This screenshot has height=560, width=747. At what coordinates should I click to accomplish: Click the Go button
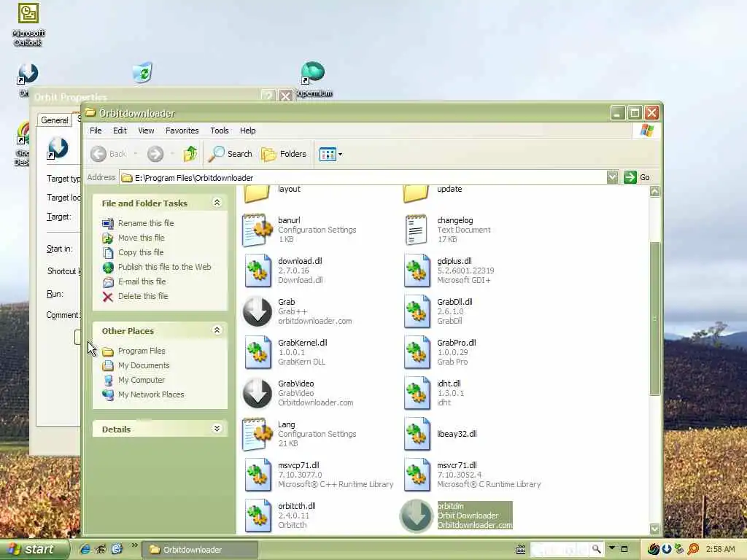[637, 178]
